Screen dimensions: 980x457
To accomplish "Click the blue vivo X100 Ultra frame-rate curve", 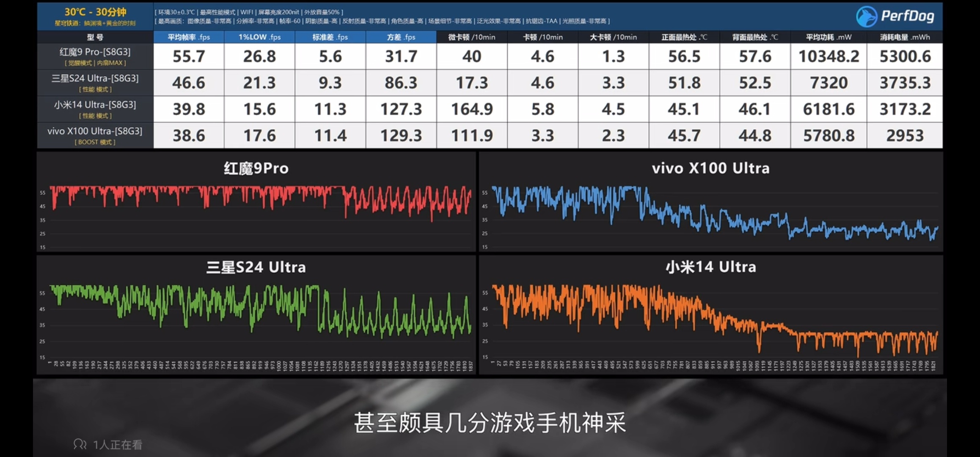I will pos(715,213).
